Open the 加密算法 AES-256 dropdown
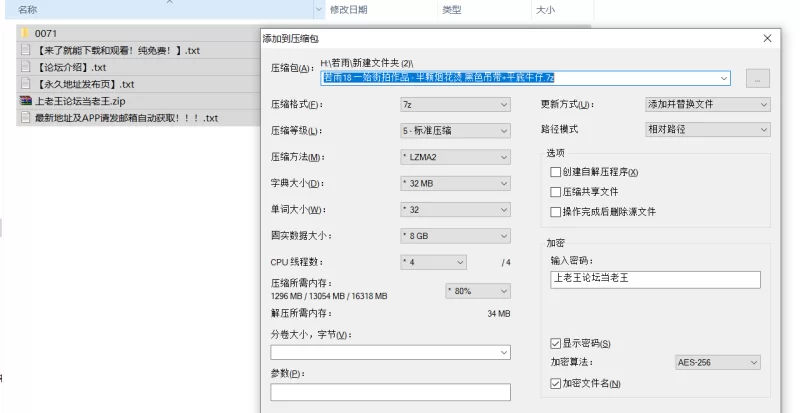 point(718,363)
